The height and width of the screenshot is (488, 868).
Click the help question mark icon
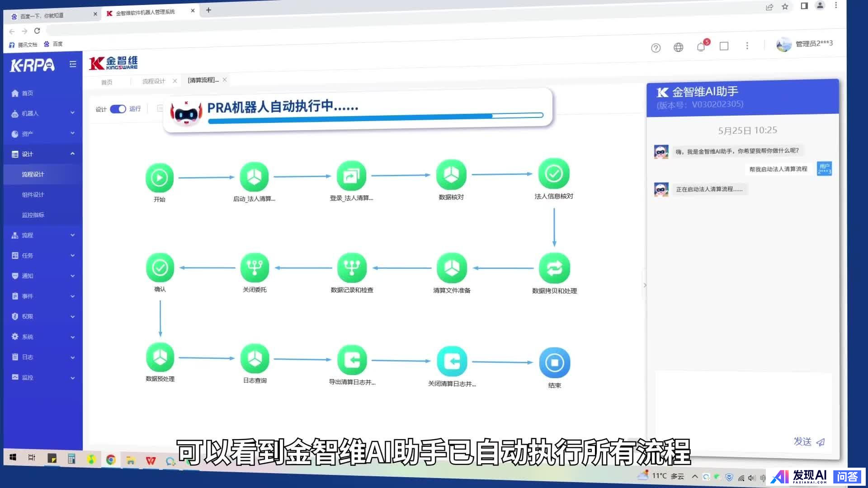coord(656,48)
